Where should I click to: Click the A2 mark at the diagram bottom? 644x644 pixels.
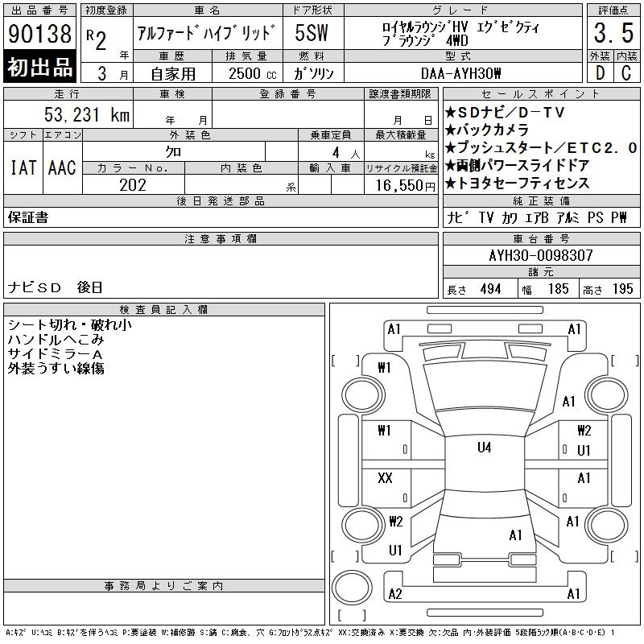pos(394,594)
